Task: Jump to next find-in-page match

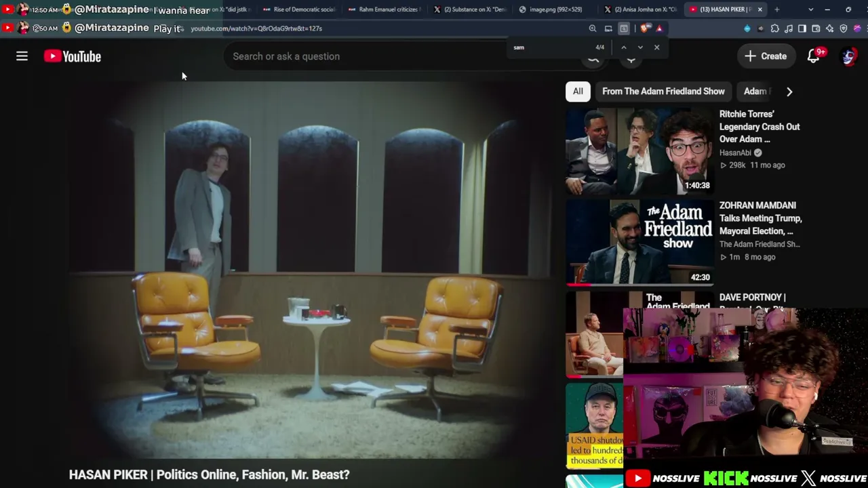Action: click(640, 47)
